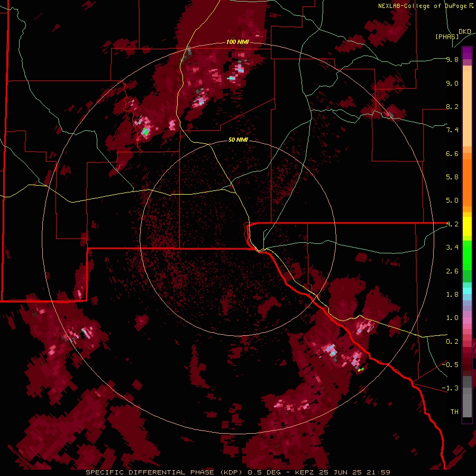Click the [PHAS] label near the color scale
Viewport: 476px width, 476px height.
tap(447, 36)
